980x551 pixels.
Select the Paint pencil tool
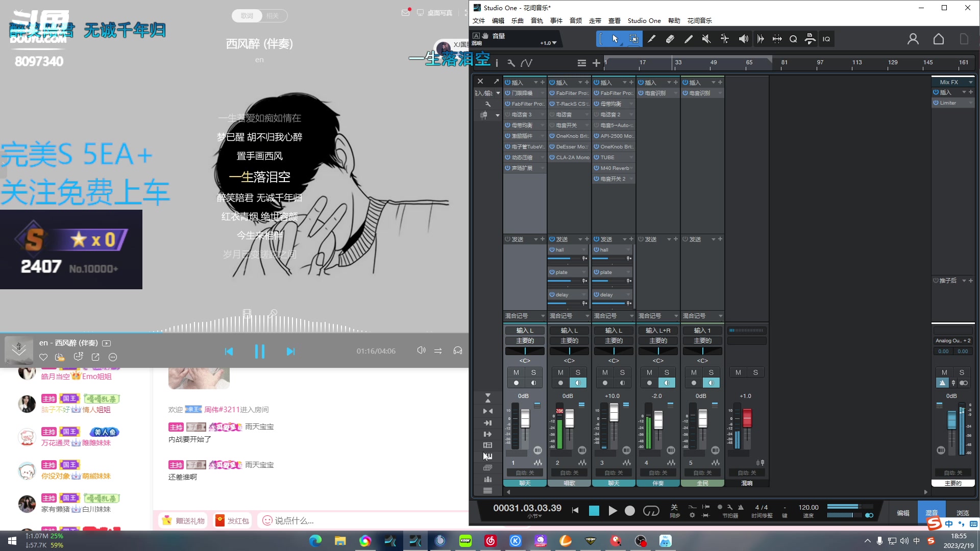(689, 39)
